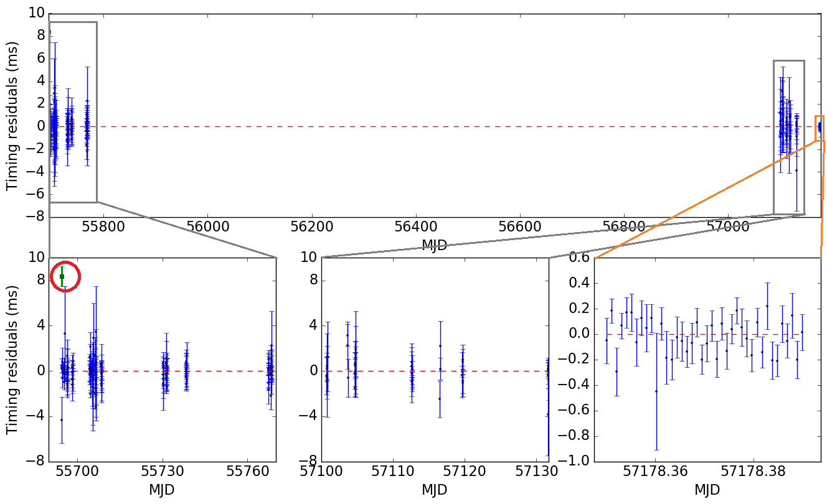Click the 55760 x-axis tick label
This screenshot has height=504, width=827.
(x=248, y=472)
